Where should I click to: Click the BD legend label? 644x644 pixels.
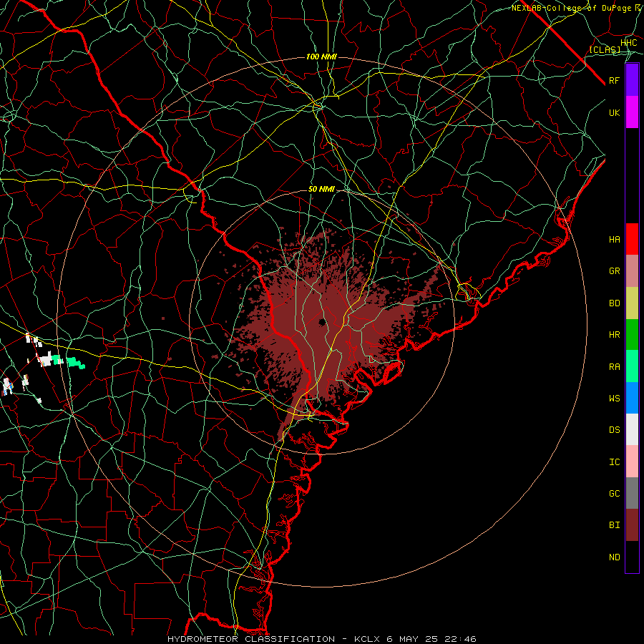click(614, 303)
